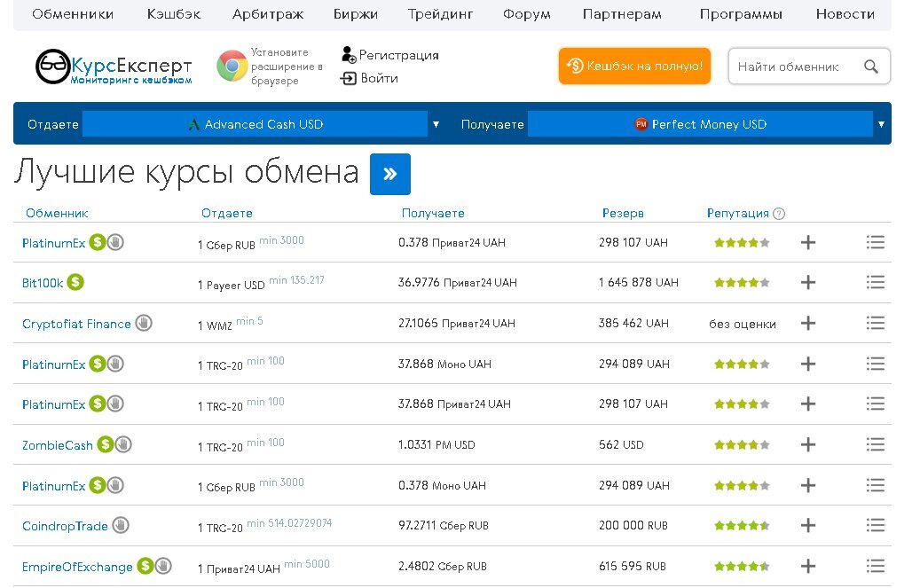
Task: Go to the Новости section
Action: pos(845,14)
